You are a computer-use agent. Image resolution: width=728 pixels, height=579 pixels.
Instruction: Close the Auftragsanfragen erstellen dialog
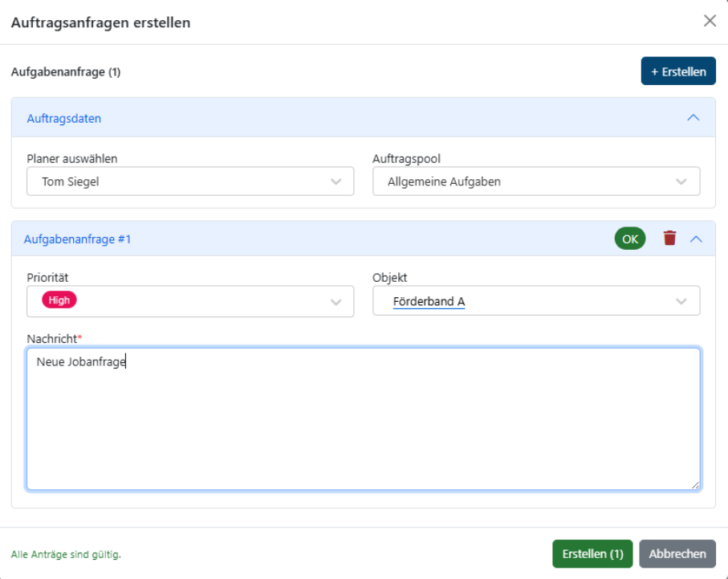(x=710, y=21)
